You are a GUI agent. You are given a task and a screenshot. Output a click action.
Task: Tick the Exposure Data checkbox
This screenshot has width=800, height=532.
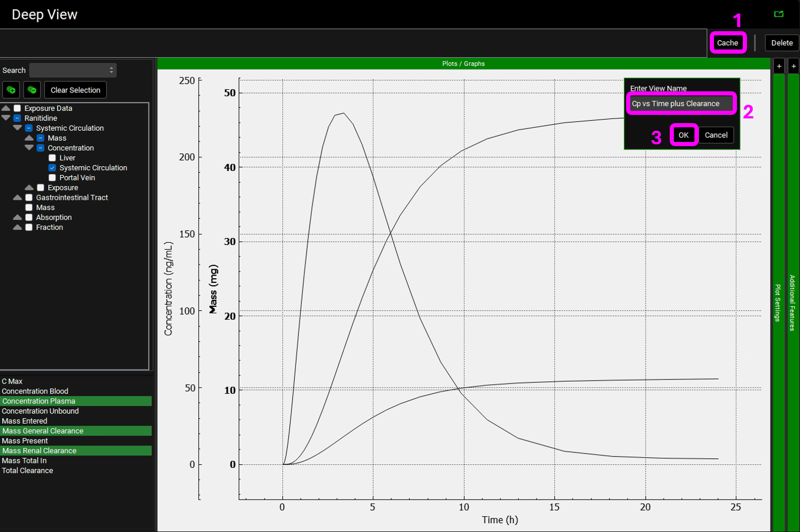(18, 108)
